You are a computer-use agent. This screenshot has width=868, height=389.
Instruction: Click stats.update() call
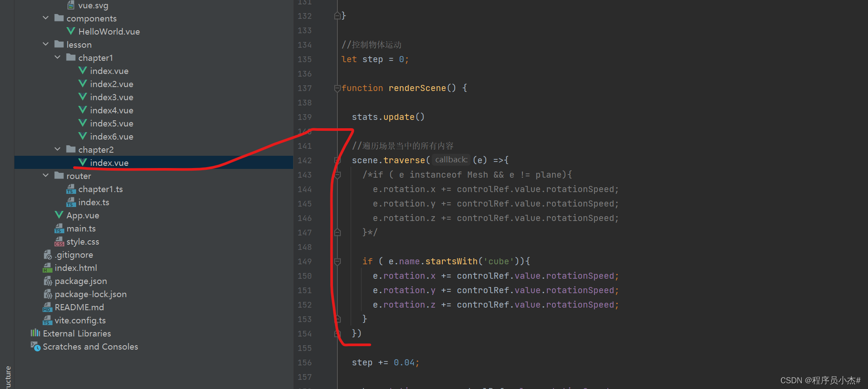tap(388, 117)
